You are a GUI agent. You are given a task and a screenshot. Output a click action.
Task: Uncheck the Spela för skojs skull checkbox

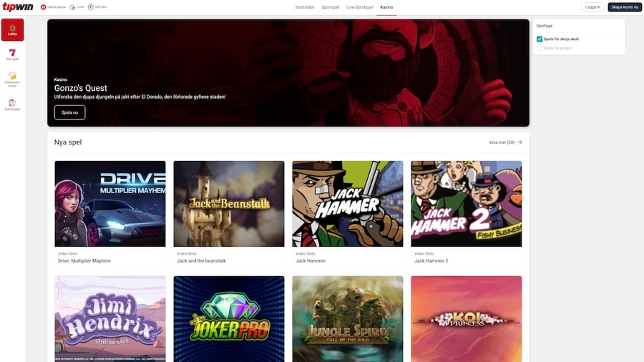coord(540,39)
